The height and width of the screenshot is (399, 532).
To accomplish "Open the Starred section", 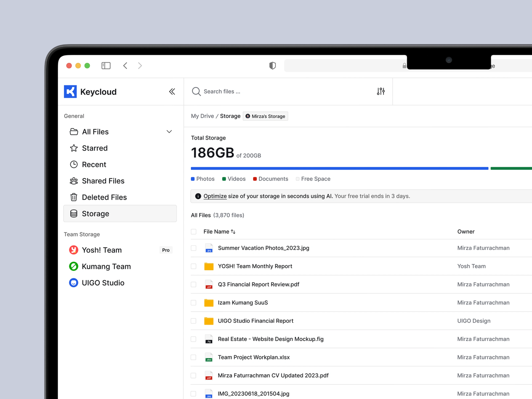I will [95, 148].
